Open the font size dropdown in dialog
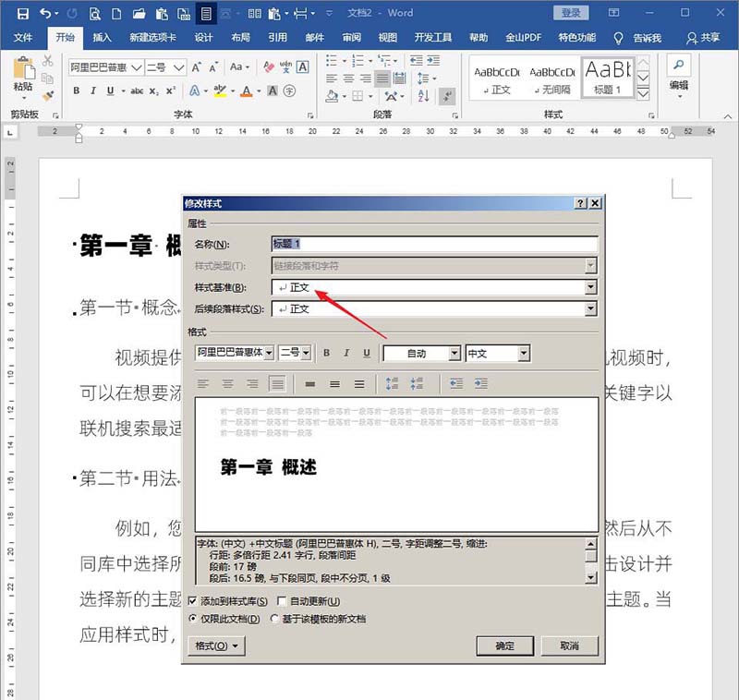 305,354
